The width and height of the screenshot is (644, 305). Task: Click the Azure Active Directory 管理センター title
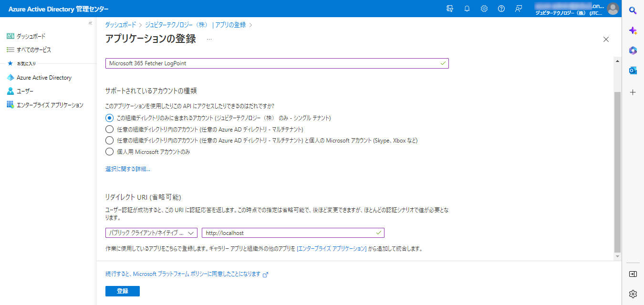coord(58,9)
